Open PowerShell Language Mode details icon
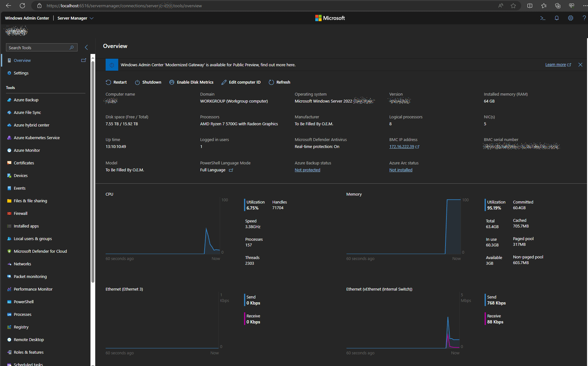Viewport: 588px width, 366px height. point(231,170)
